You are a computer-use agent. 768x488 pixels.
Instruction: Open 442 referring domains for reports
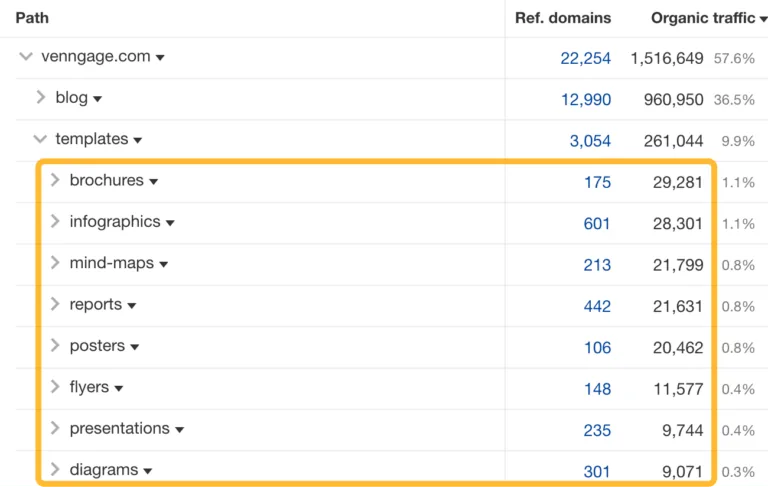(x=597, y=306)
